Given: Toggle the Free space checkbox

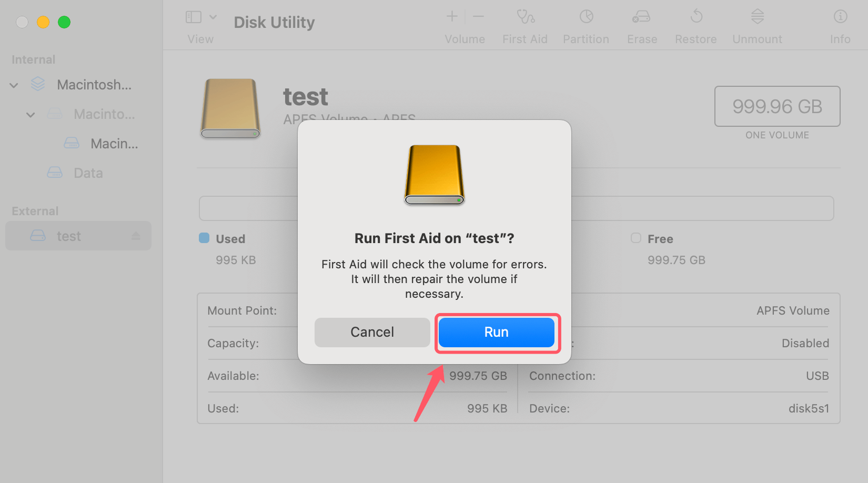Looking at the screenshot, I should 635,238.
